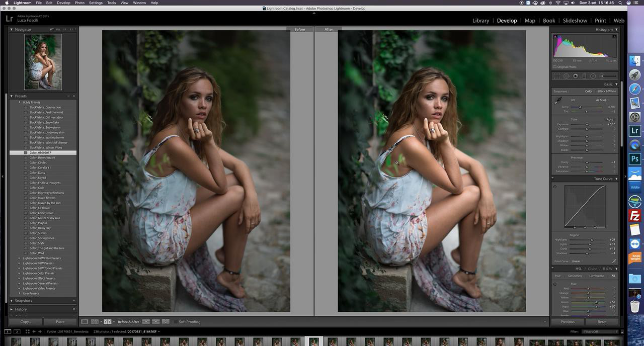
Task: Switch to loupe view mode
Action: (x=85, y=321)
